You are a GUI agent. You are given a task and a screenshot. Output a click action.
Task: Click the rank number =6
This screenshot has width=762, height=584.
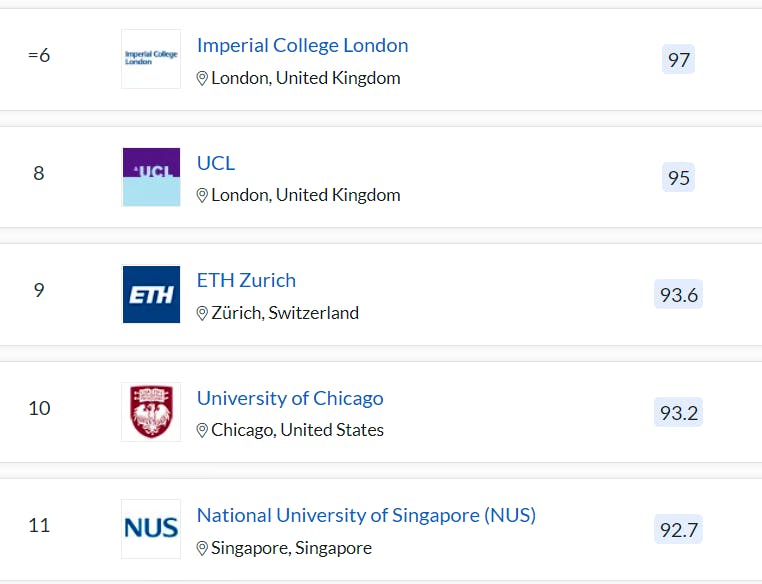click(39, 55)
